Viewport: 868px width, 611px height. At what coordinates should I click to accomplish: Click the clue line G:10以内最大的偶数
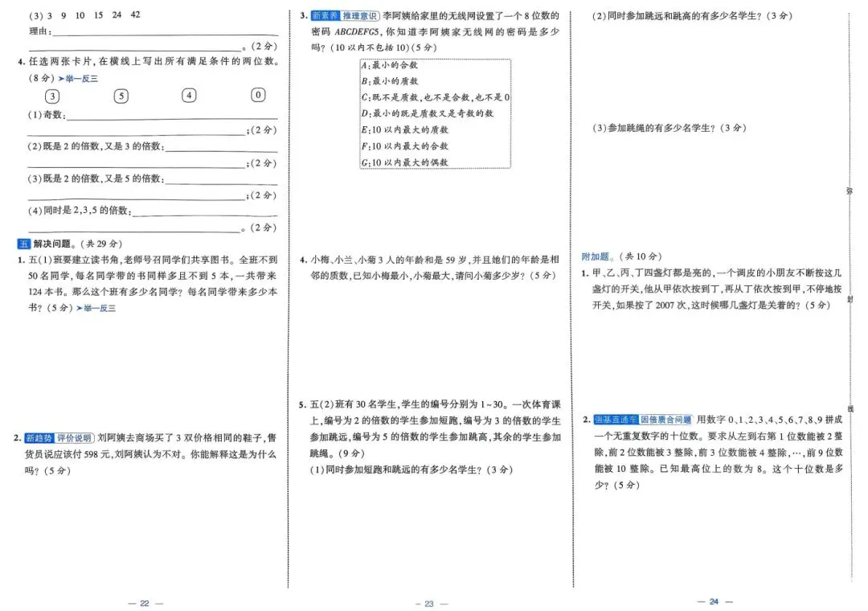click(x=404, y=162)
